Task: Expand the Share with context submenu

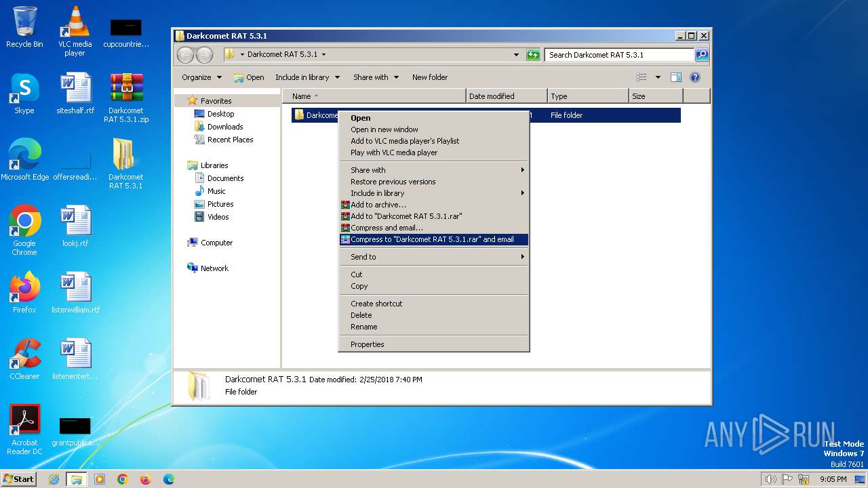Action: click(x=434, y=170)
